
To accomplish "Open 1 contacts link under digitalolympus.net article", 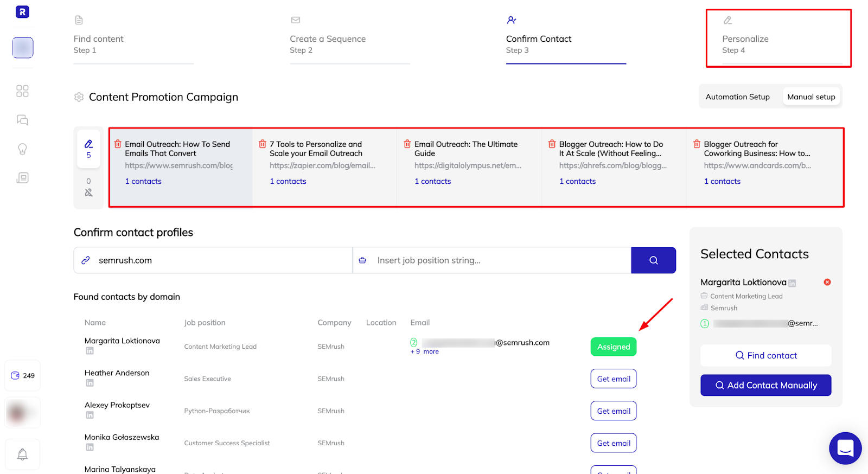I will point(433,181).
